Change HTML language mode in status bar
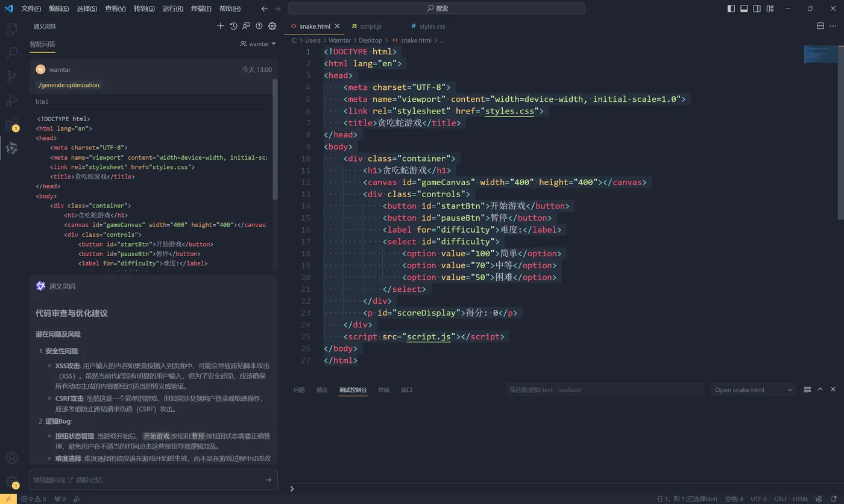 coord(801,499)
